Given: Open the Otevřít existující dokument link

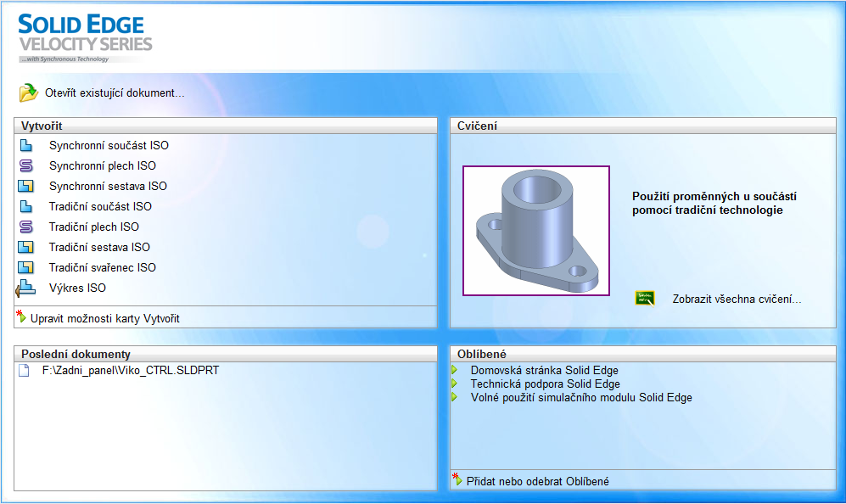Looking at the screenshot, I should click(115, 92).
